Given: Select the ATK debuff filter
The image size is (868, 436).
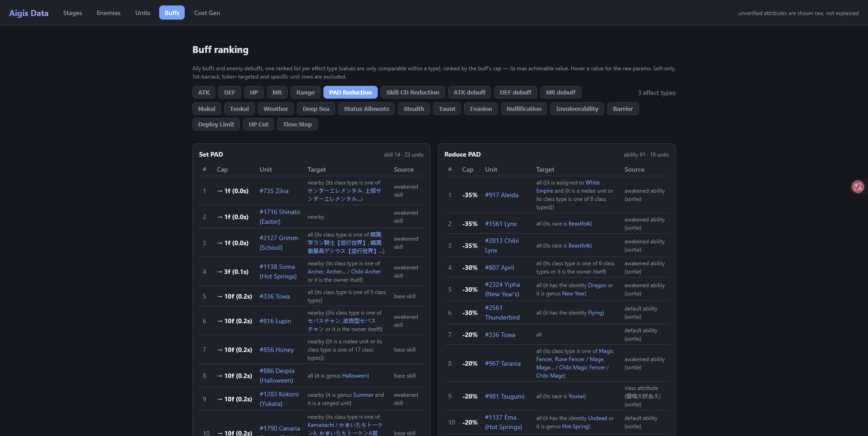Looking at the screenshot, I should pos(469,92).
